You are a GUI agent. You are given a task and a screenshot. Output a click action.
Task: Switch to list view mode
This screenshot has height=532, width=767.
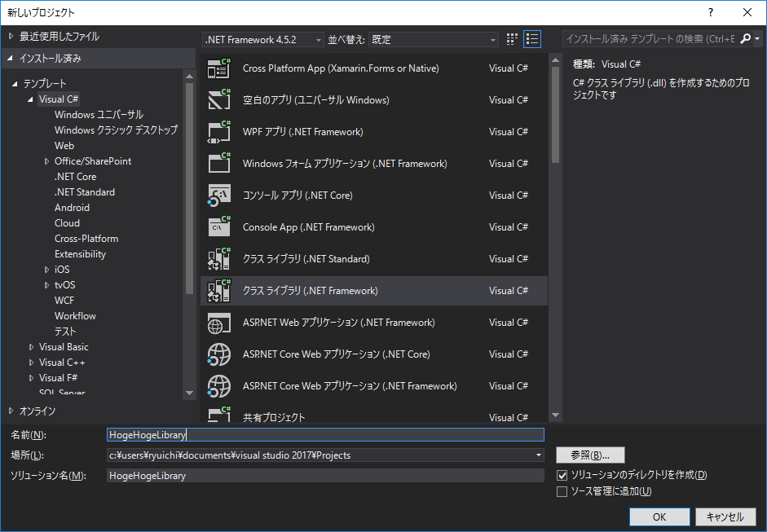pos(532,39)
